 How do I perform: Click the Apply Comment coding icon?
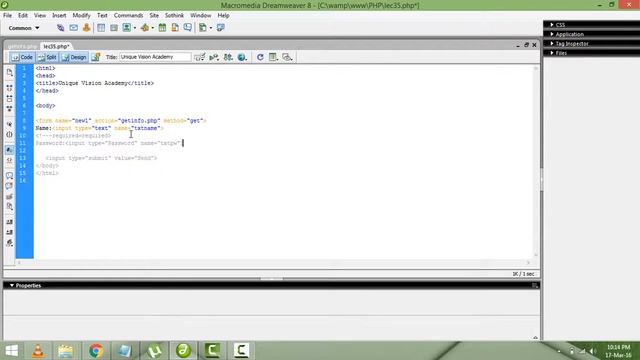9,176
